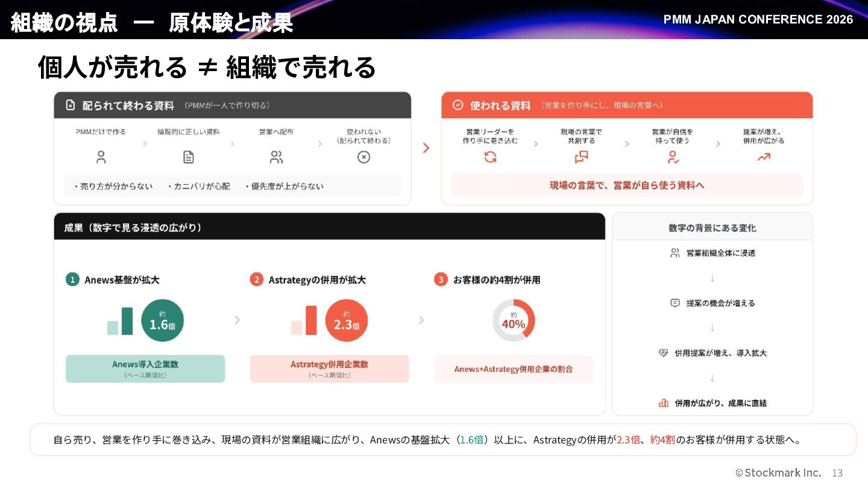Click the step label 論理的に正しい資料
Viewport: 868px width, 488px height.
pos(189,131)
